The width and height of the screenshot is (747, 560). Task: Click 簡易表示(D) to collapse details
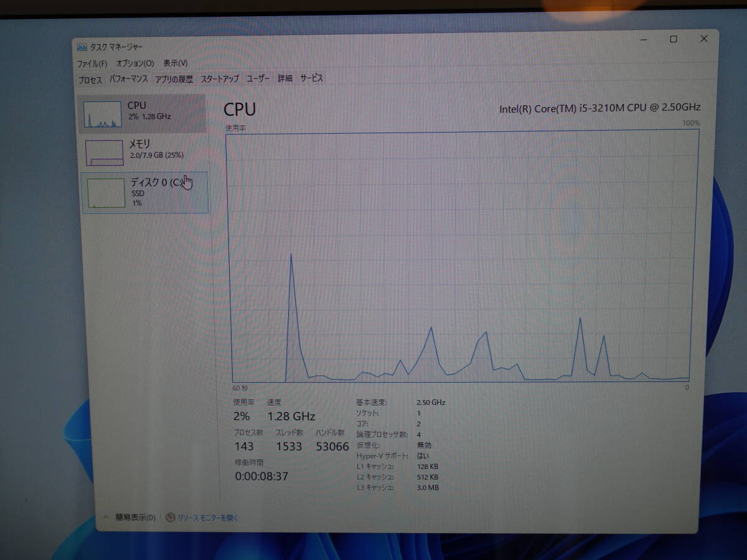pos(135,517)
